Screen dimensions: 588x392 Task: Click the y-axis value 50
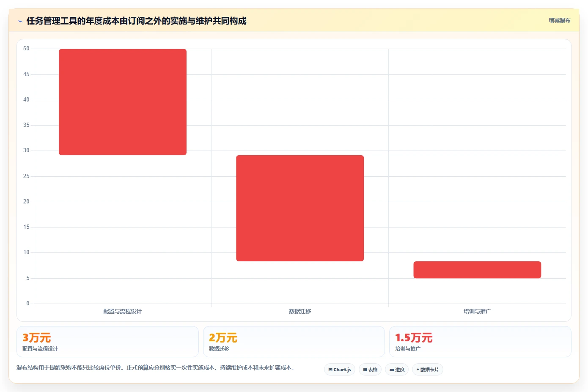[26, 49]
